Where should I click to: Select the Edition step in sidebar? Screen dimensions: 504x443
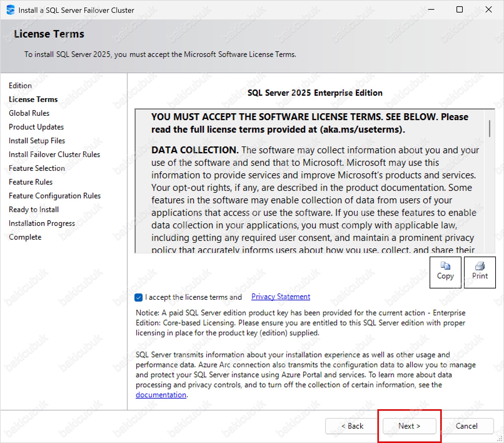pos(20,86)
